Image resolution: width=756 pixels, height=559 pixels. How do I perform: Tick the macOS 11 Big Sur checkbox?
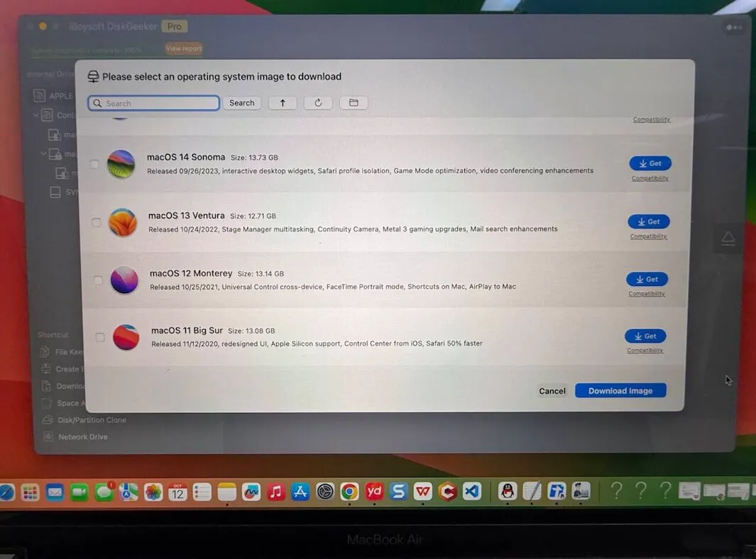coord(100,338)
